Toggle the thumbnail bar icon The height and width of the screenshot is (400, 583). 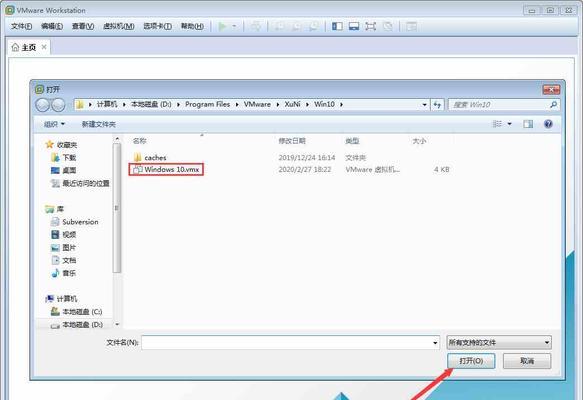pos(354,26)
